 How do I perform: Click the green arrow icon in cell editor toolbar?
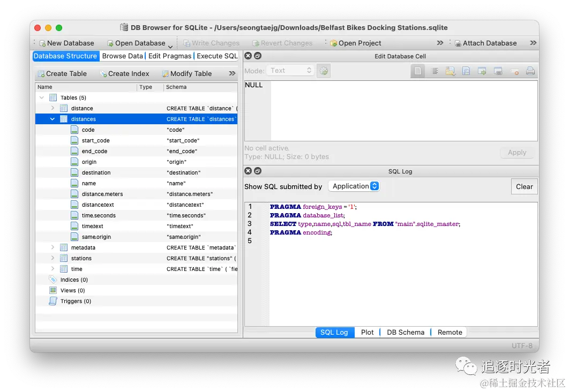pyautogui.click(x=482, y=71)
